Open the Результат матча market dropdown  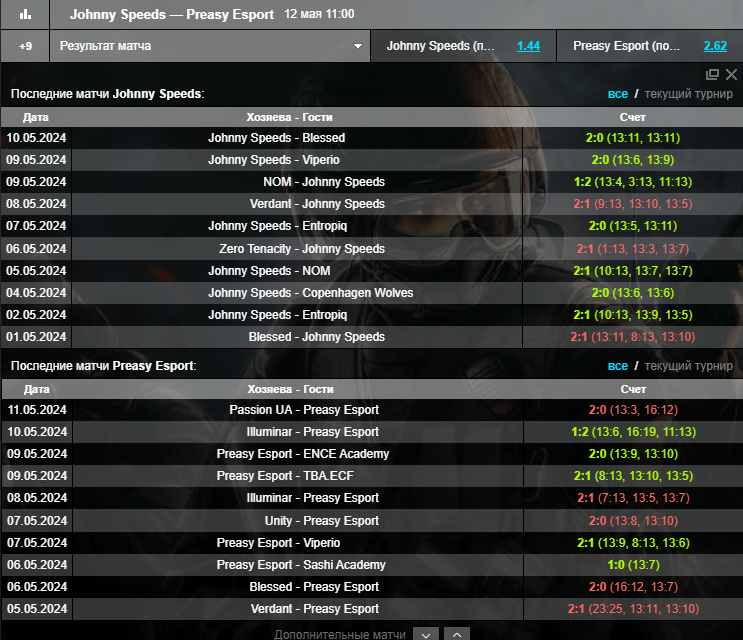click(210, 46)
